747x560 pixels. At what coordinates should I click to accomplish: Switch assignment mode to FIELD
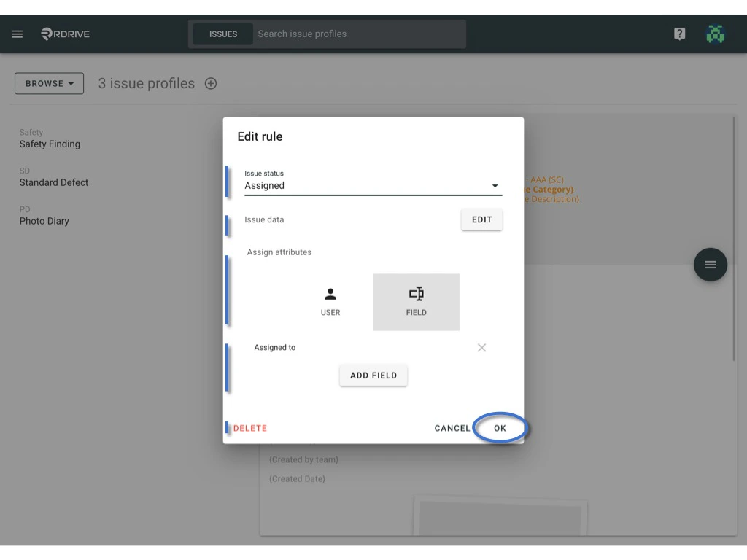tap(417, 301)
